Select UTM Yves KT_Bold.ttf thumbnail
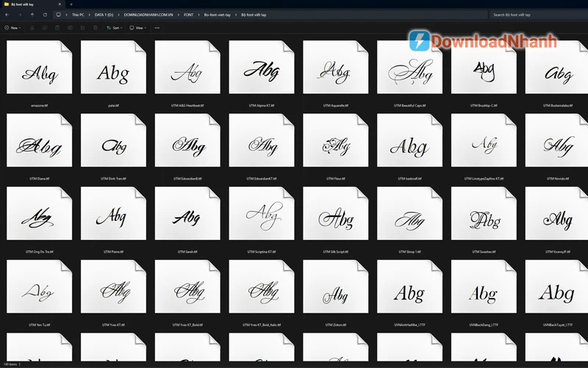The image size is (588, 368). [x=187, y=287]
